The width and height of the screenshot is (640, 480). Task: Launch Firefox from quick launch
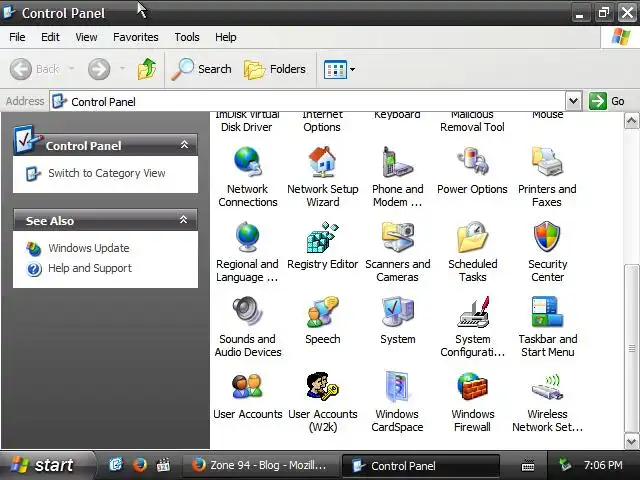(140, 465)
